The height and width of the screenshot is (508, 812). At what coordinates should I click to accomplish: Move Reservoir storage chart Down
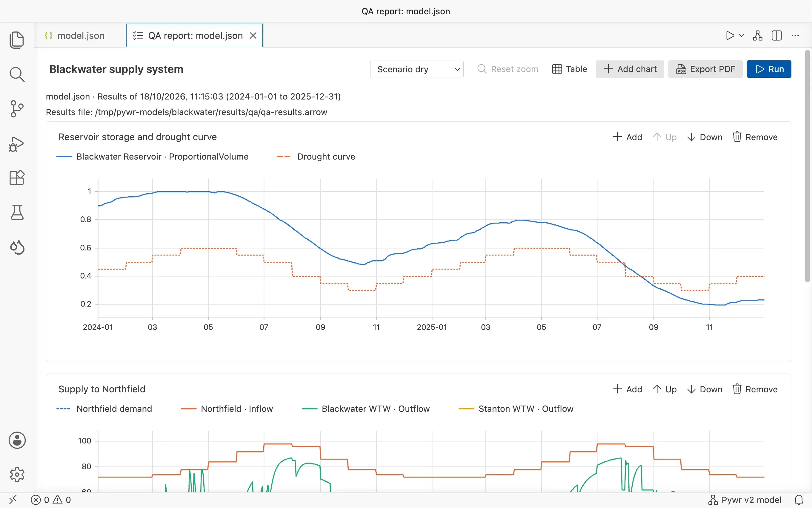coord(705,137)
